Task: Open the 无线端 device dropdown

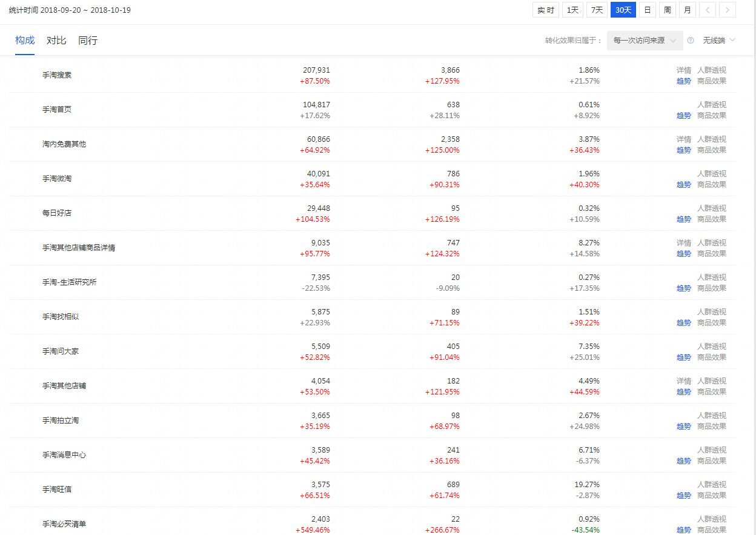Action: tap(719, 41)
